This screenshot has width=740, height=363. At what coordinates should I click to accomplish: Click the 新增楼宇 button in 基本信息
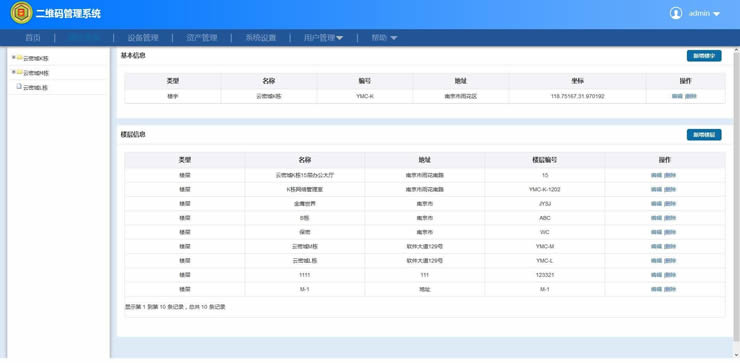click(704, 56)
